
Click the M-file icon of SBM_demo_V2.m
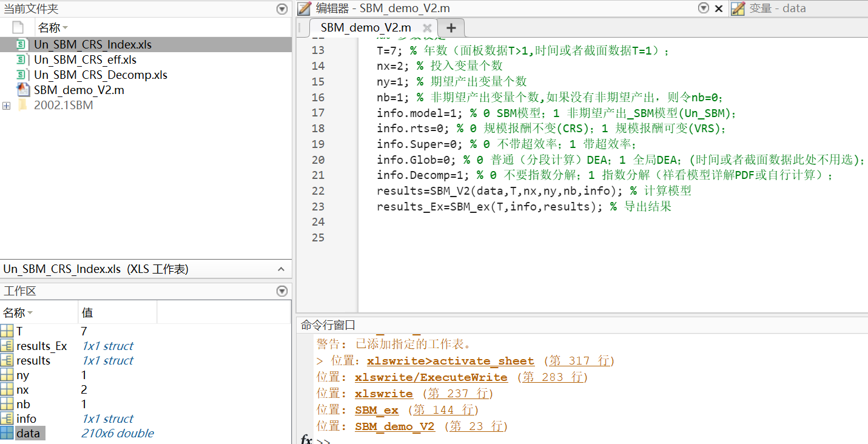coord(23,90)
